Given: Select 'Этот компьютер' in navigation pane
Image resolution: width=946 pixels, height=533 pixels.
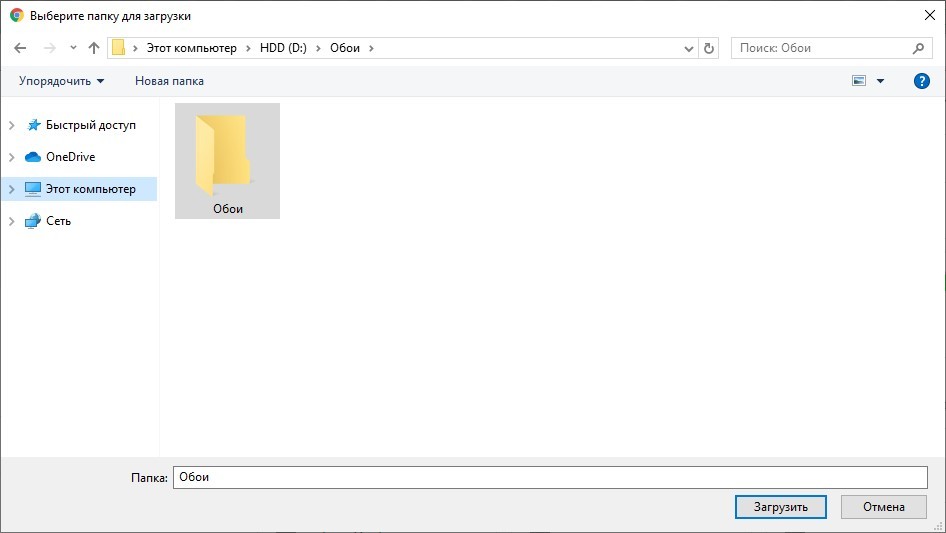Looking at the screenshot, I should (90, 189).
